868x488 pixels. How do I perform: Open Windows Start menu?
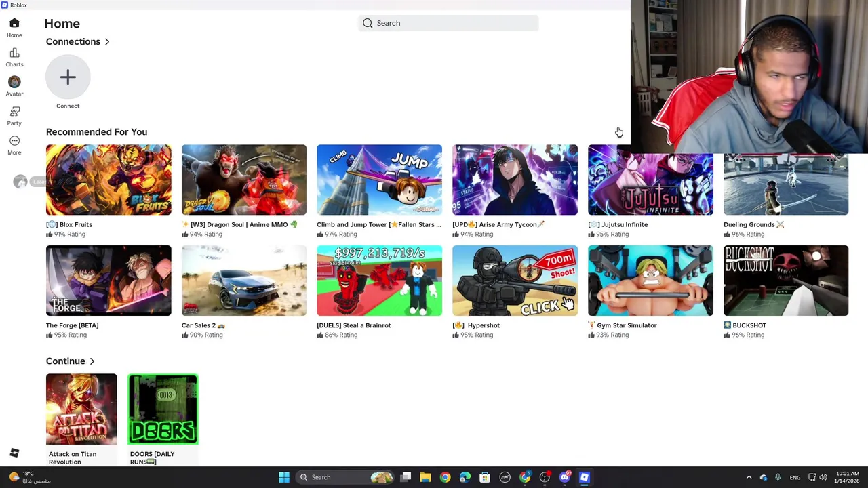(x=284, y=477)
